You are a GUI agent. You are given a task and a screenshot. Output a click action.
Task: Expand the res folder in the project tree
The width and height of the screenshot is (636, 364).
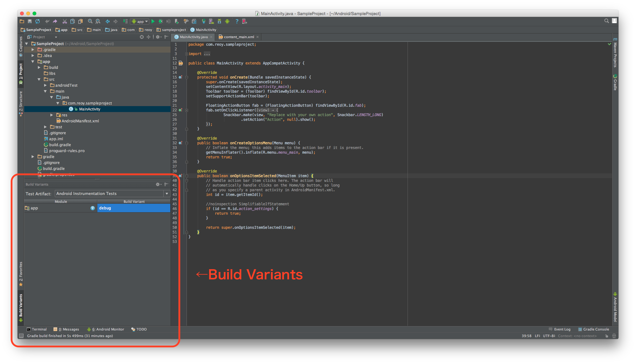pos(52,115)
